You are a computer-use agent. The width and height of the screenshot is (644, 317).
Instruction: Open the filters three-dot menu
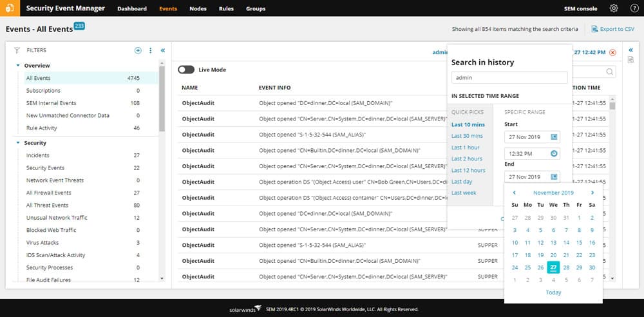[150, 50]
